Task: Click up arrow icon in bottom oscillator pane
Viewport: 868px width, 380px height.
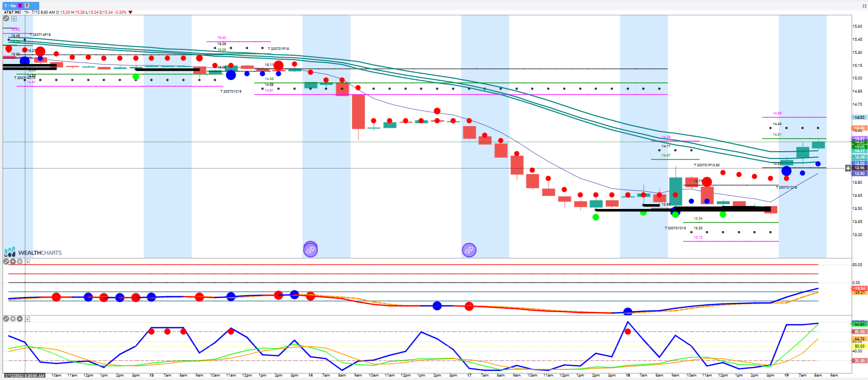Action: (20, 319)
